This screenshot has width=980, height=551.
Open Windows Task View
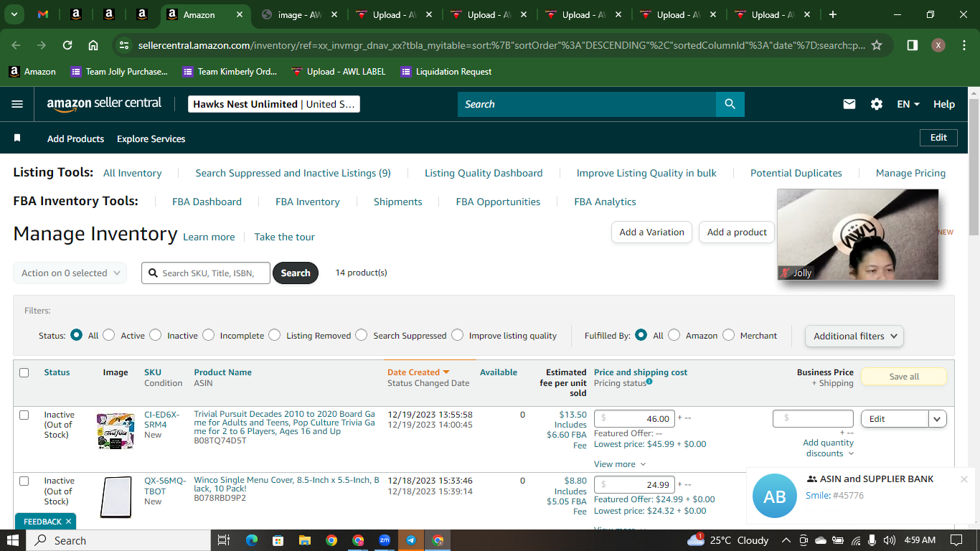click(223, 540)
